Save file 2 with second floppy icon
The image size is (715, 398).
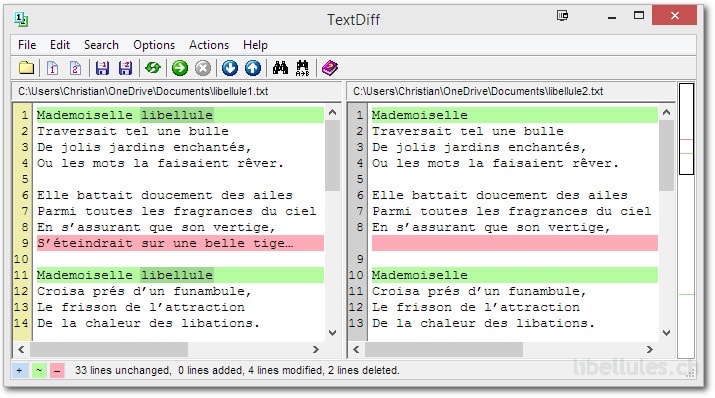click(125, 68)
